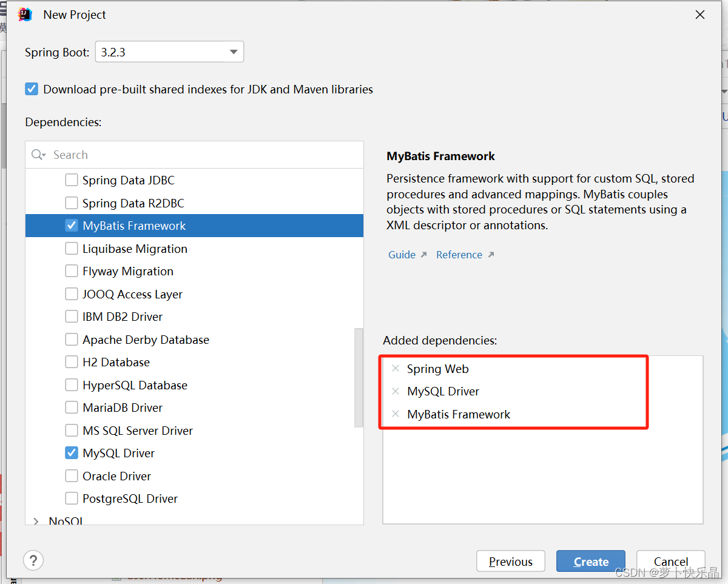Check MariaDB Driver checkbox
Image resolution: width=728 pixels, height=584 pixels.
tap(72, 408)
